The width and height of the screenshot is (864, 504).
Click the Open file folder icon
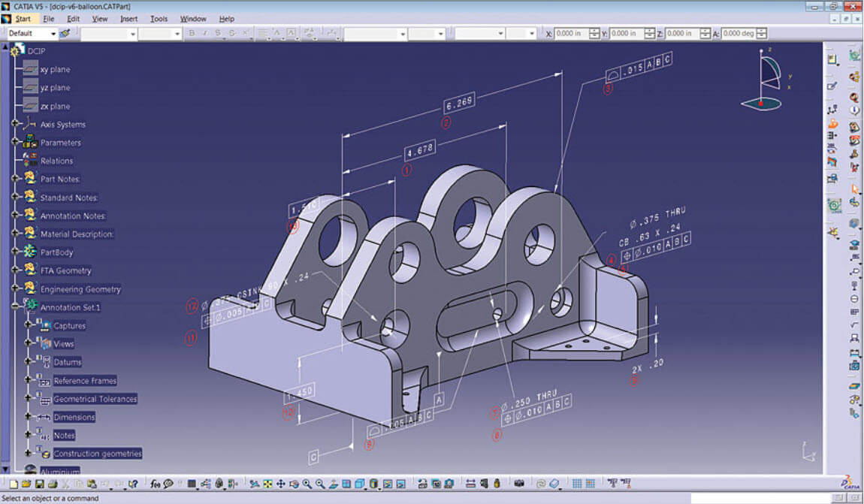tap(26, 484)
